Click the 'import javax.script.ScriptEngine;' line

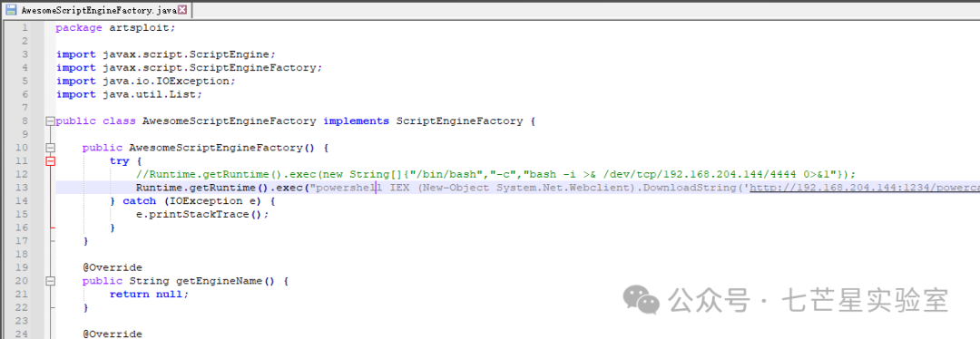coord(166,54)
